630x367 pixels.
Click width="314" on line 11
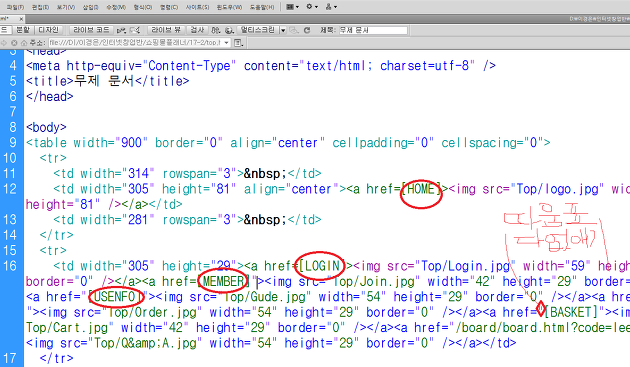pyautogui.click(x=117, y=174)
